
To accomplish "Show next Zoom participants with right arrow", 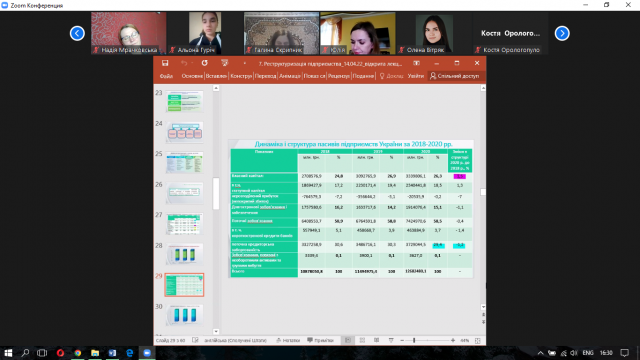I will click(562, 33).
